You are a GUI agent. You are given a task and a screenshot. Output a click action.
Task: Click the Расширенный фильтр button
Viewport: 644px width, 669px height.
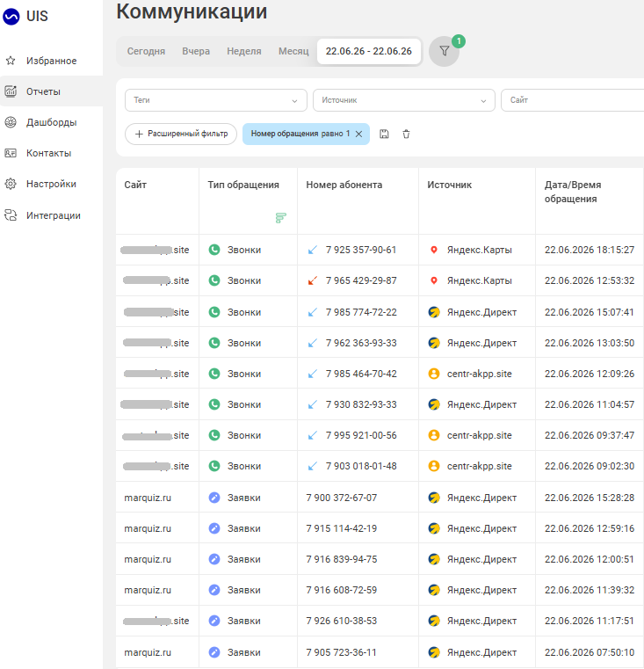[181, 134]
